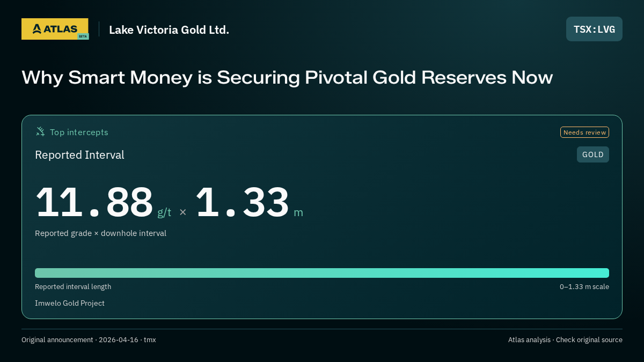The width and height of the screenshot is (644, 362).
Task: Click the 0–1.33 m scale label
Action: (584, 287)
